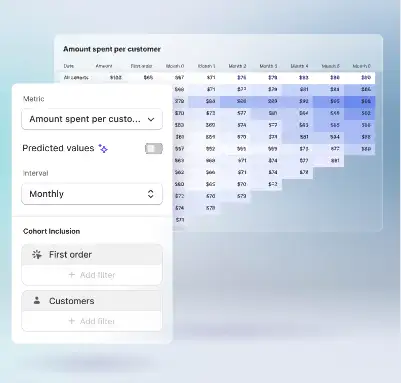Click the chevron arrow in the Metric dropdown
Image resolution: width=401 pixels, height=383 pixels.
(151, 119)
